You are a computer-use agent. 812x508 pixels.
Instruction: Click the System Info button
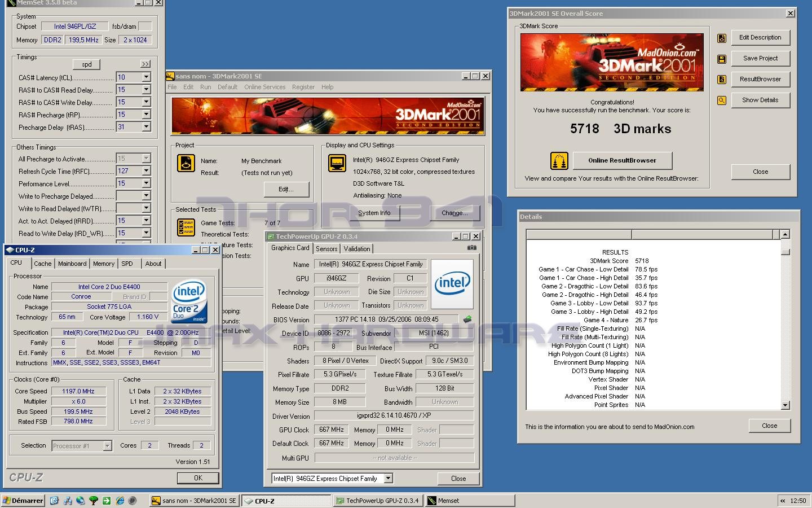pyautogui.click(x=374, y=213)
